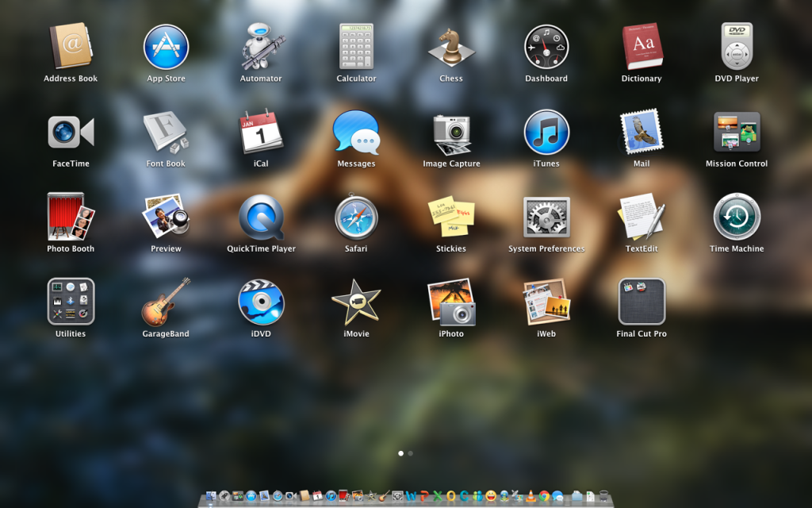Open Microsoft Excel from the Dock
The image size is (812, 508).
click(438, 496)
